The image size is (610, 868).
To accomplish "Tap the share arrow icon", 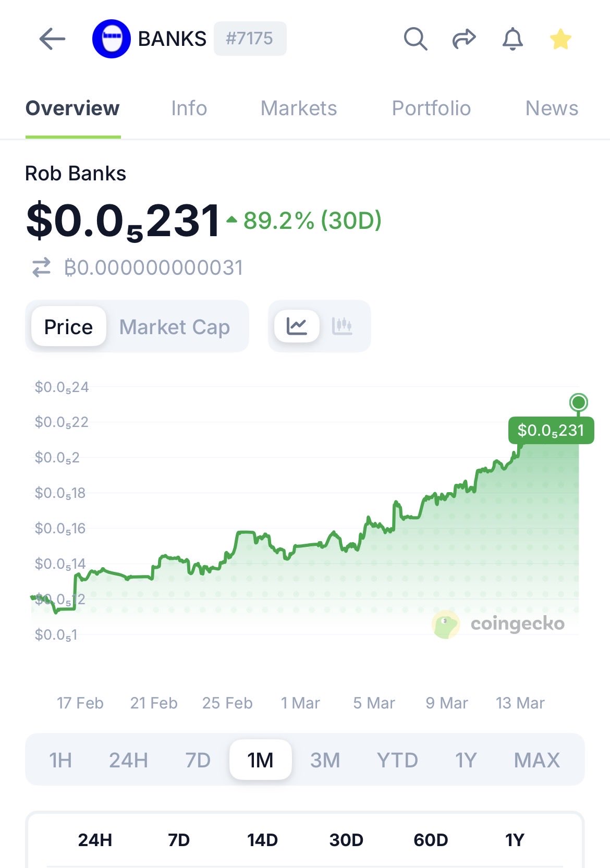I will point(463,39).
